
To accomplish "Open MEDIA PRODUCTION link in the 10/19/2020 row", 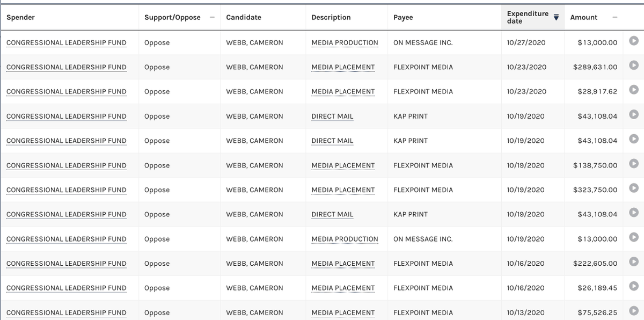I will 345,239.
